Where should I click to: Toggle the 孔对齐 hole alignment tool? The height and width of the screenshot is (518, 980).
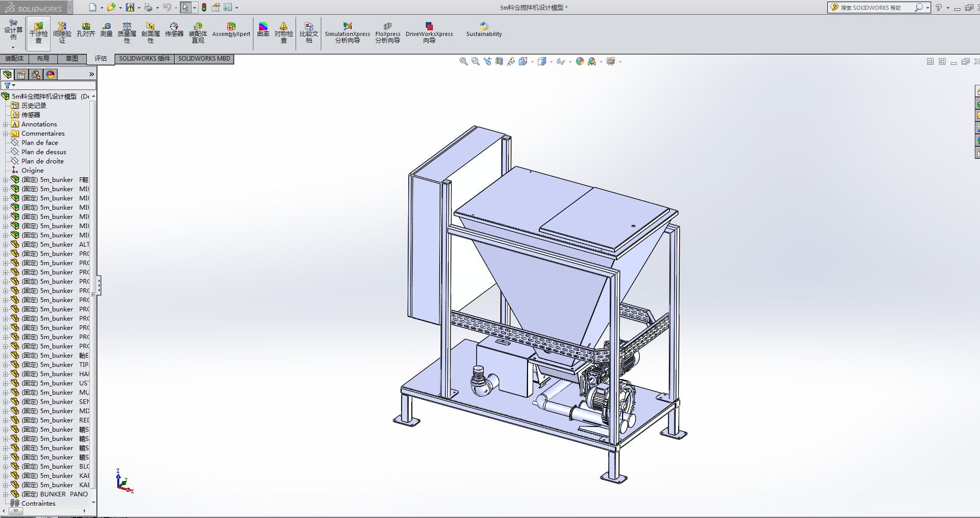86,30
